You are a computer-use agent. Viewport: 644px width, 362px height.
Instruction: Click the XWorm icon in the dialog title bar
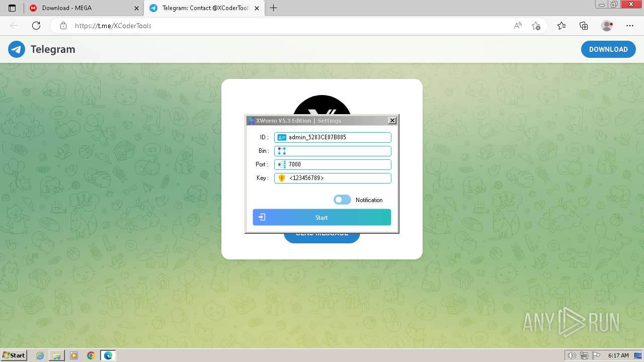point(251,121)
